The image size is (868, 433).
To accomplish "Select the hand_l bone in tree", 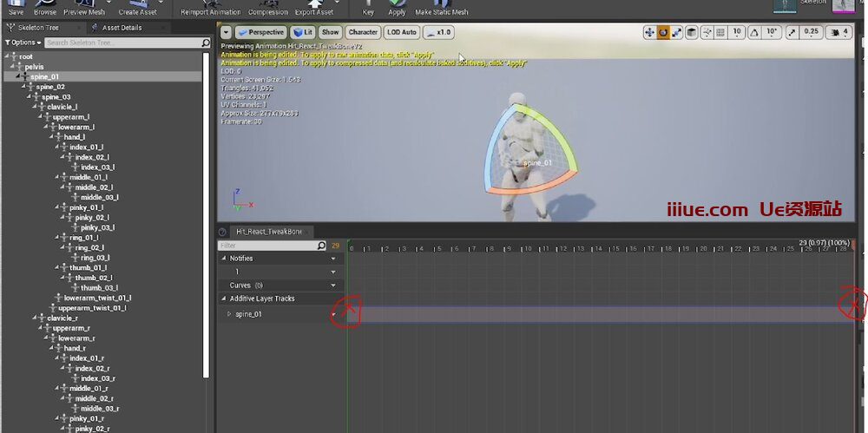I will pyautogui.click(x=74, y=137).
